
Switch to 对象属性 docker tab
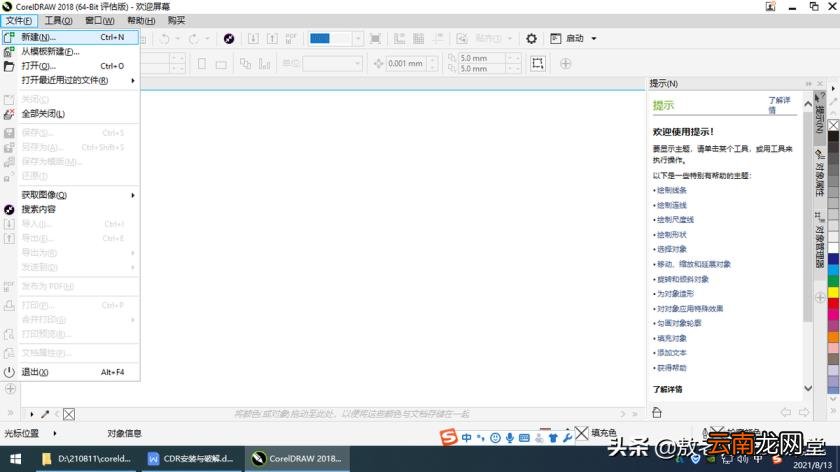pyautogui.click(x=820, y=173)
